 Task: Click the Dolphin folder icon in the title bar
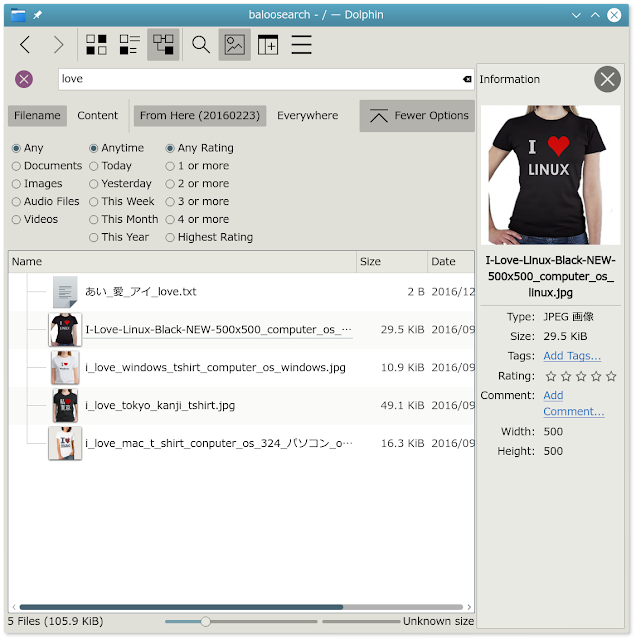[18, 15]
